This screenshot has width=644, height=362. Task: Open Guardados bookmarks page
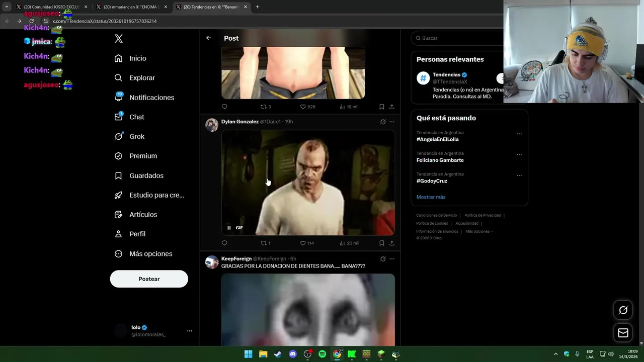[139, 175]
